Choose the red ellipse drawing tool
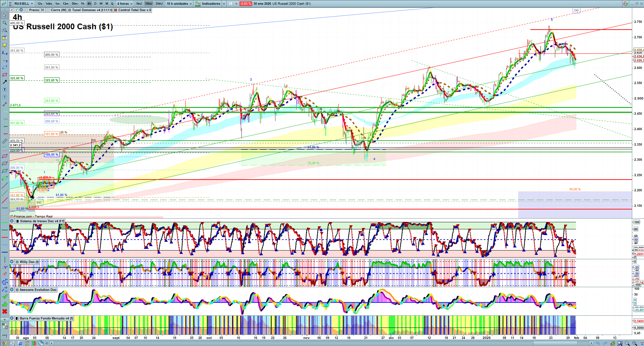 coord(5,156)
